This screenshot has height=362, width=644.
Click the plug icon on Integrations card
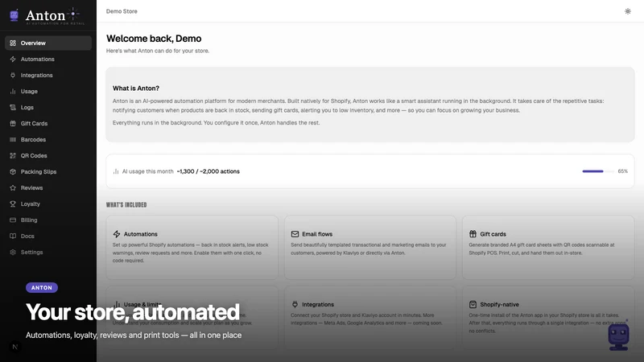(x=295, y=304)
